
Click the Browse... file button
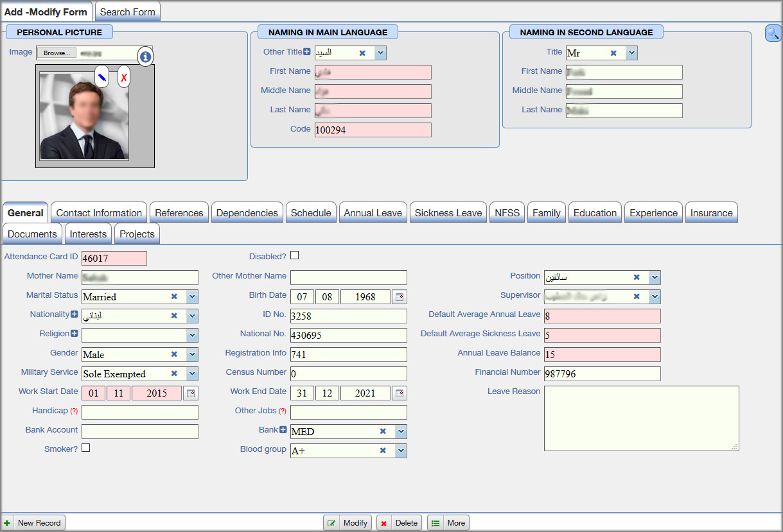(57, 53)
